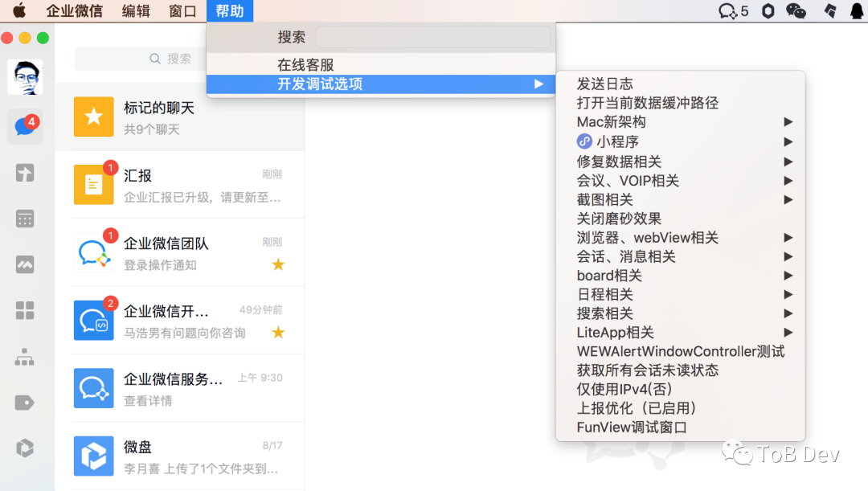868x491 pixels.
Task: Click the bird-shaped icon in menu bar
Action: 830,10
